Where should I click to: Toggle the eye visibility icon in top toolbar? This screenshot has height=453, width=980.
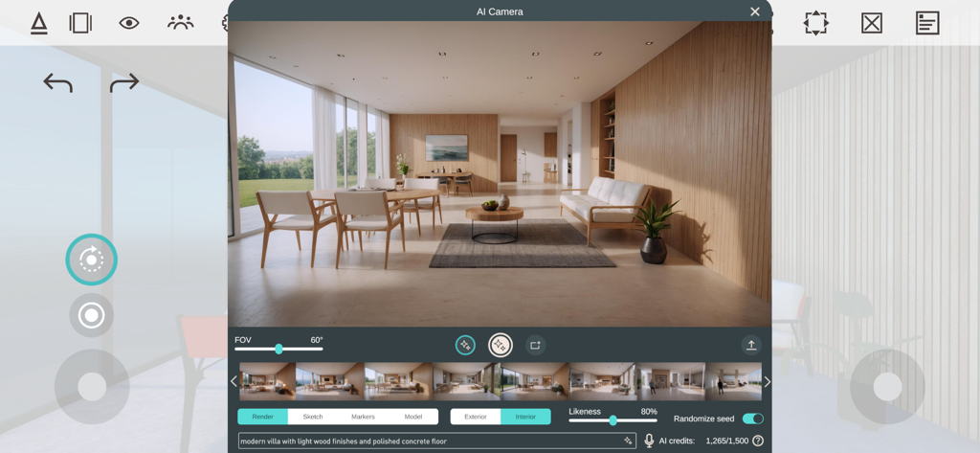(129, 23)
